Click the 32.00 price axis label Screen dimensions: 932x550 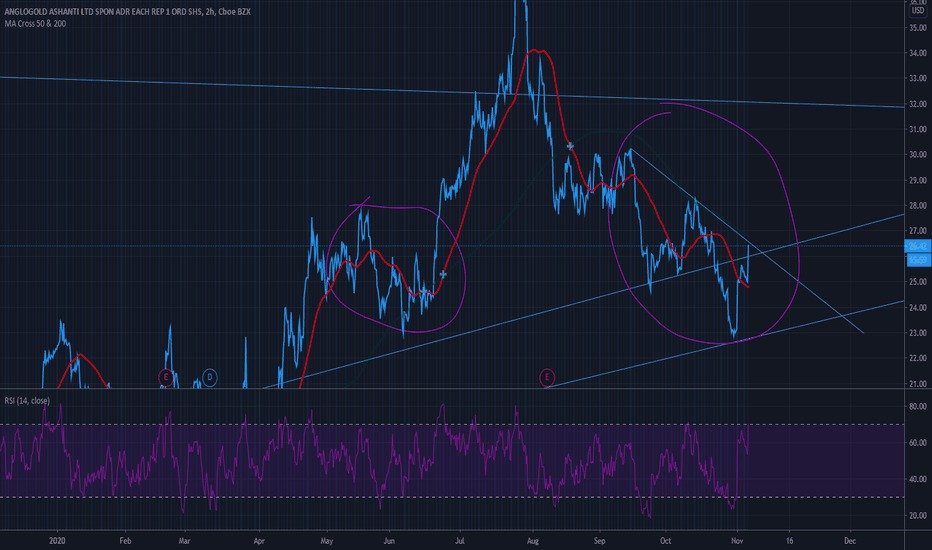pyautogui.click(x=918, y=103)
